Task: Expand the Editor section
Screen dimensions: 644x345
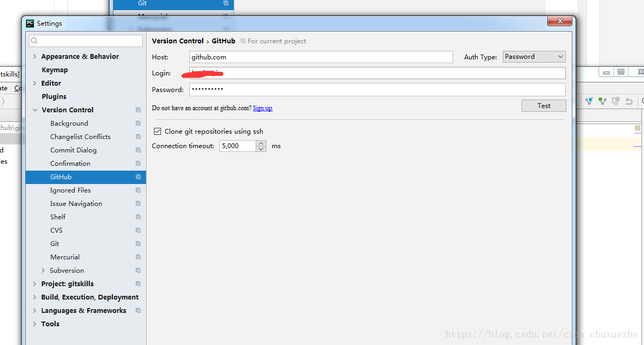Action: 35,83
